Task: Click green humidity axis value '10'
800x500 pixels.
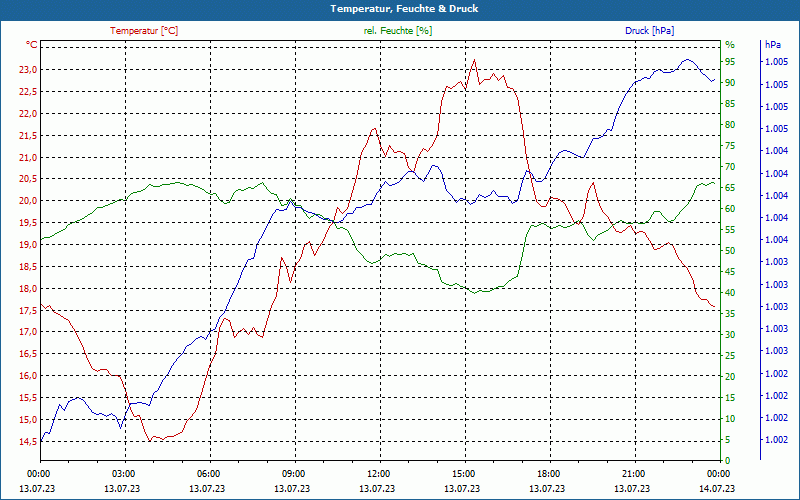Action: pos(730,419)
